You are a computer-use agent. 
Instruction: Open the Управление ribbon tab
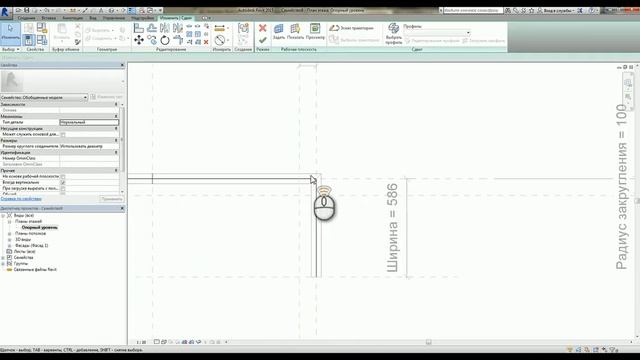point(114,18)
